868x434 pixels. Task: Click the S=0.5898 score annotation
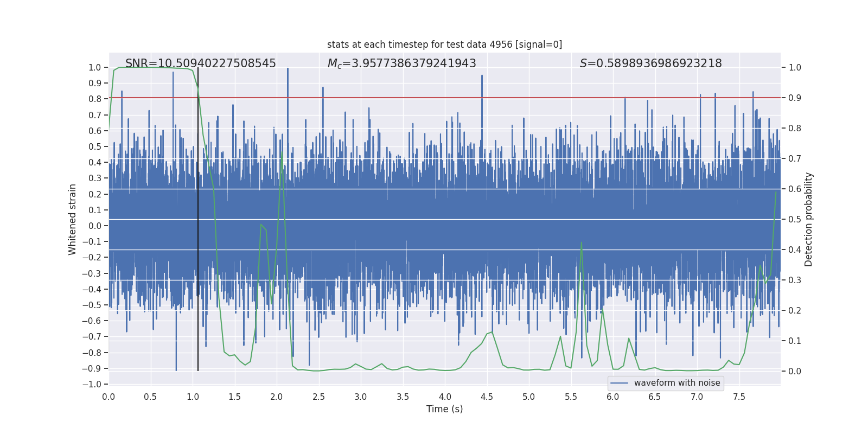pos(651,63)
